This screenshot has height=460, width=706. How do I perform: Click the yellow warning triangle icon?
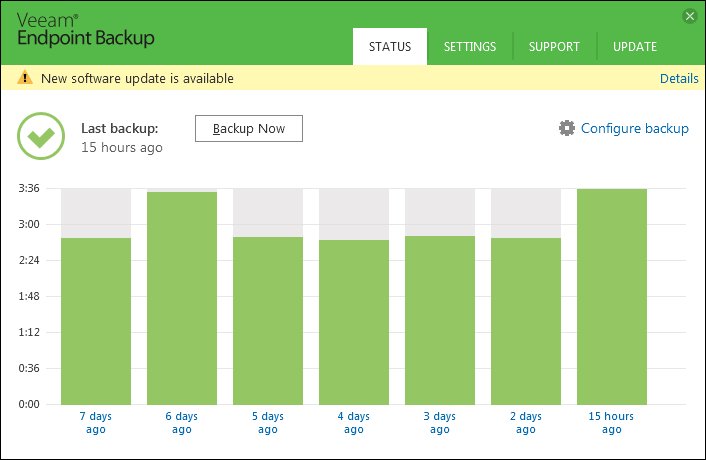pyautogui.click(x=25, y=77)
